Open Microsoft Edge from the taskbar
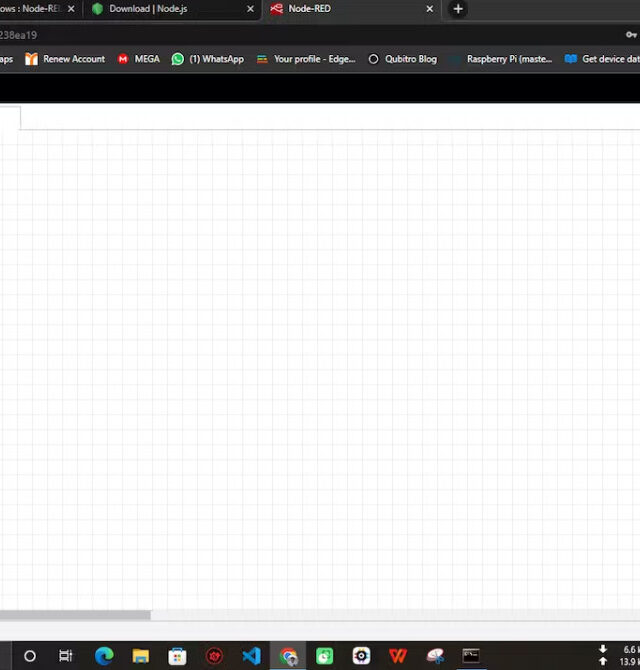Image resolution: width=640 pixels, height=670 pixels. (104, 656)
